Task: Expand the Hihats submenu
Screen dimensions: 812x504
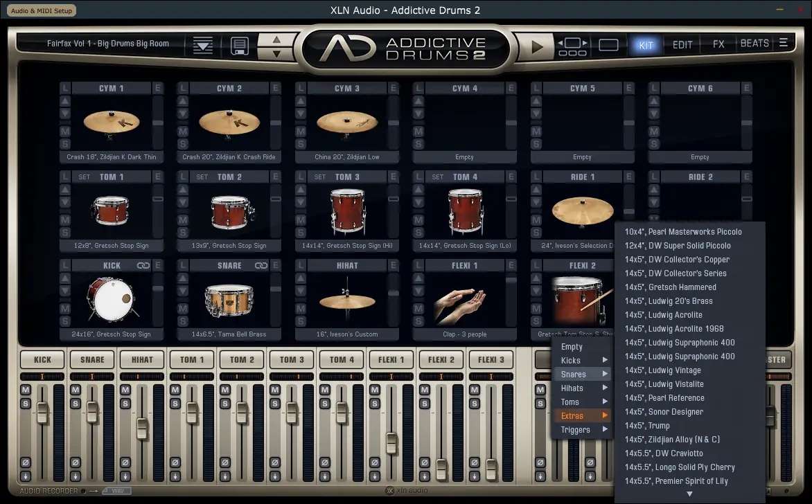Action: [x=582, y=388]
